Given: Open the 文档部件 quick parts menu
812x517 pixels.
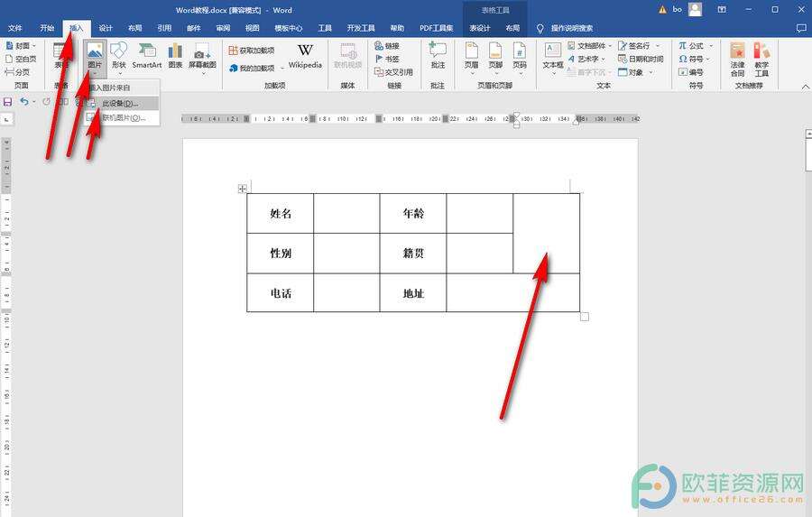Looking at the screenshot, I should point(589,46).
